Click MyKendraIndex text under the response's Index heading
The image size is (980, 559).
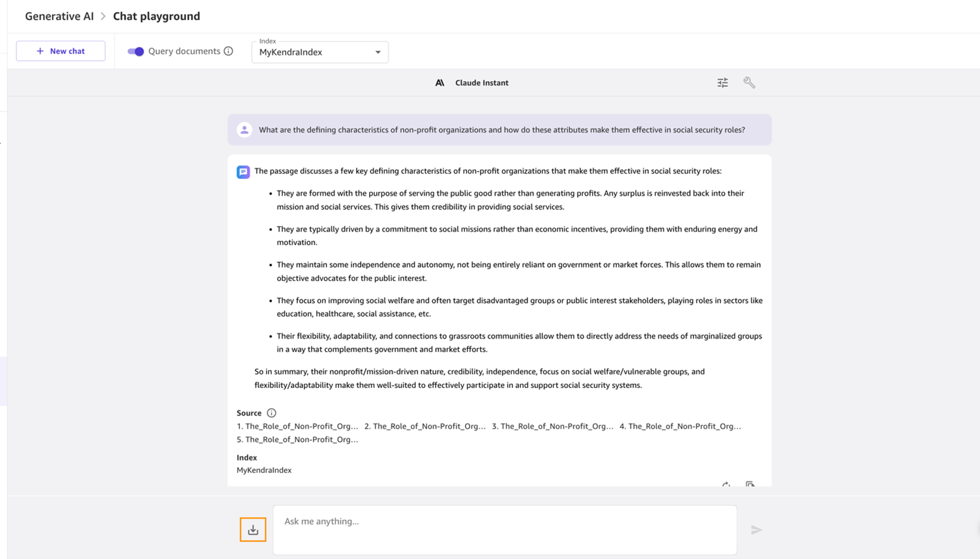tap(264, 470)
